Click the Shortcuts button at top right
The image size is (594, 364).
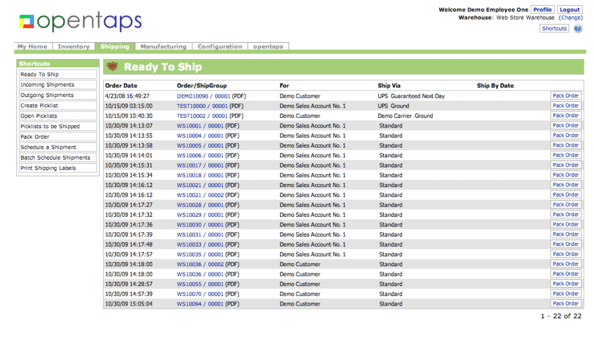point(554,29)
